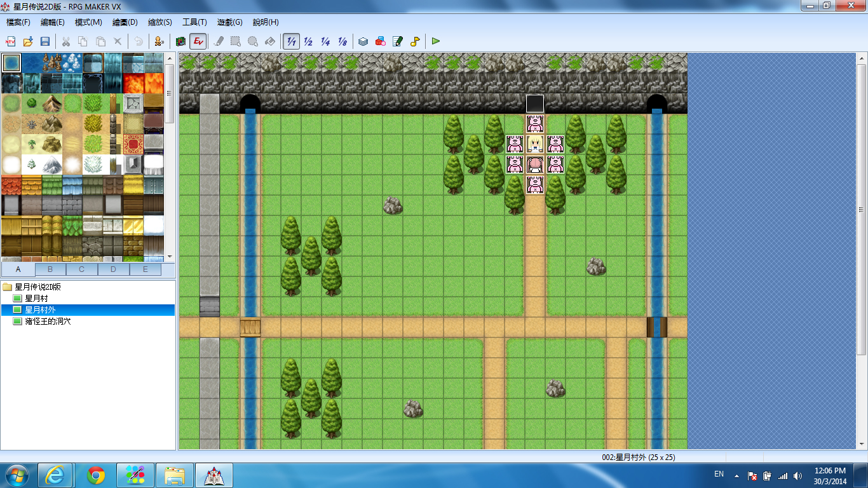This screenshot has height=488, width=868.
Task: Start playtest with the green play arrow
Action: [436, 41]
